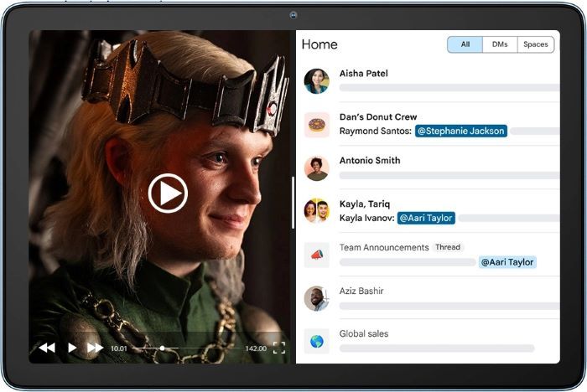Click the Kayla Ivanov sender name
The image size is (587, 392).
pos(367,218)
